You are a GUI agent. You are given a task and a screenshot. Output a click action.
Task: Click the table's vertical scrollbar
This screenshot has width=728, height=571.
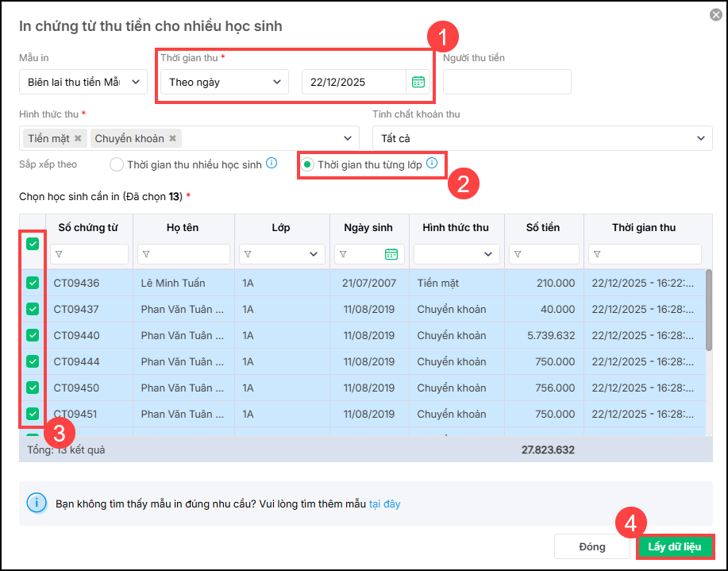tap(708, 310)
